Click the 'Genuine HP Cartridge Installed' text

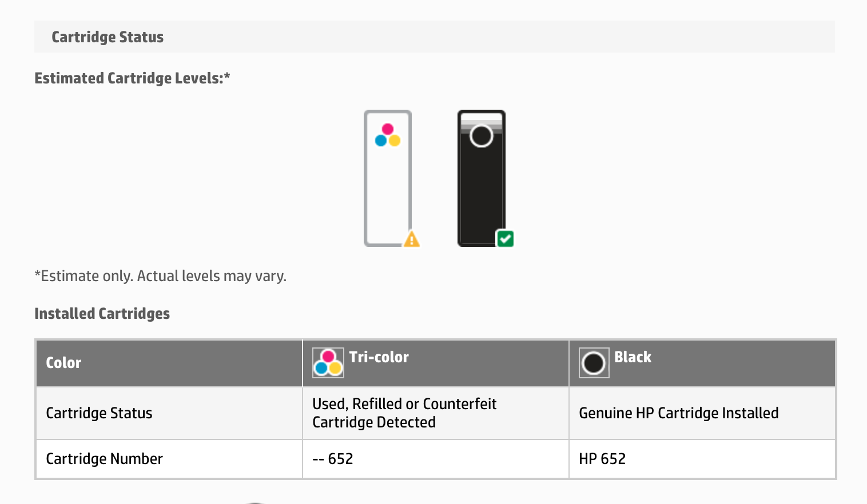pos(679,413)
